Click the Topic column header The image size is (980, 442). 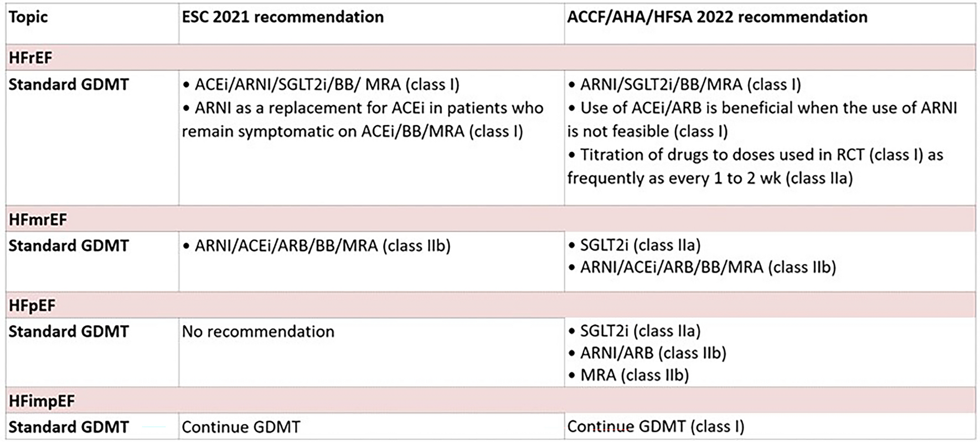coord(28,17)
